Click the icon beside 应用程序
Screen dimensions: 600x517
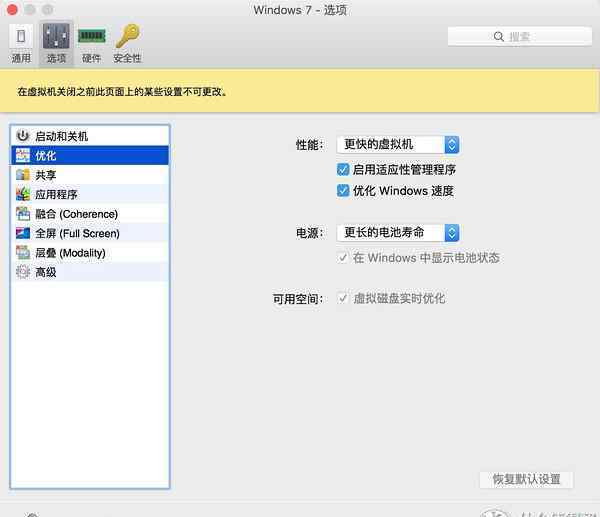coord(23,194)
